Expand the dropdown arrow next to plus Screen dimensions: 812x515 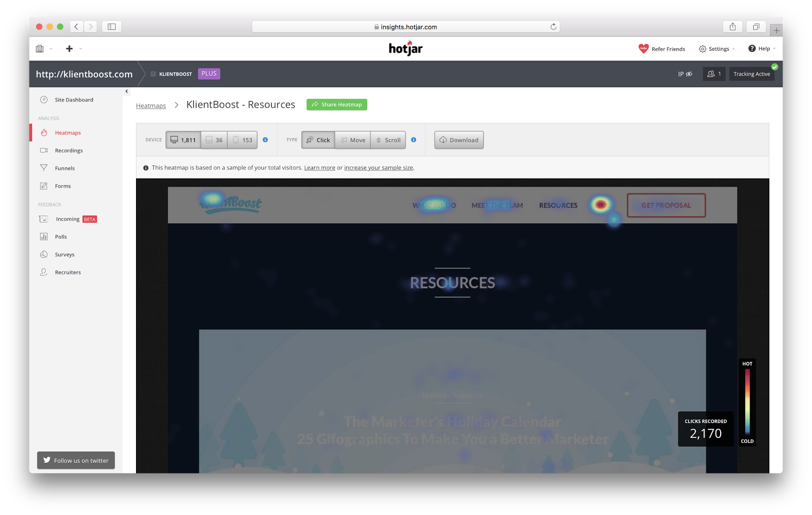(x=80, y=49)
